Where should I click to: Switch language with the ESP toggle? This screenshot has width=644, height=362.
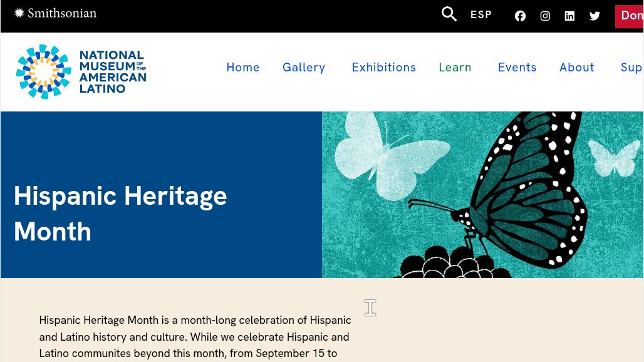(481, 15)
